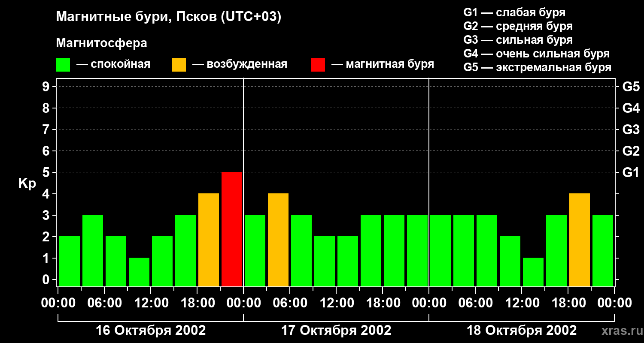Screen dimensions: 644x343
Task: Click the 'Kp' axis title
Action: pos(27,184)
